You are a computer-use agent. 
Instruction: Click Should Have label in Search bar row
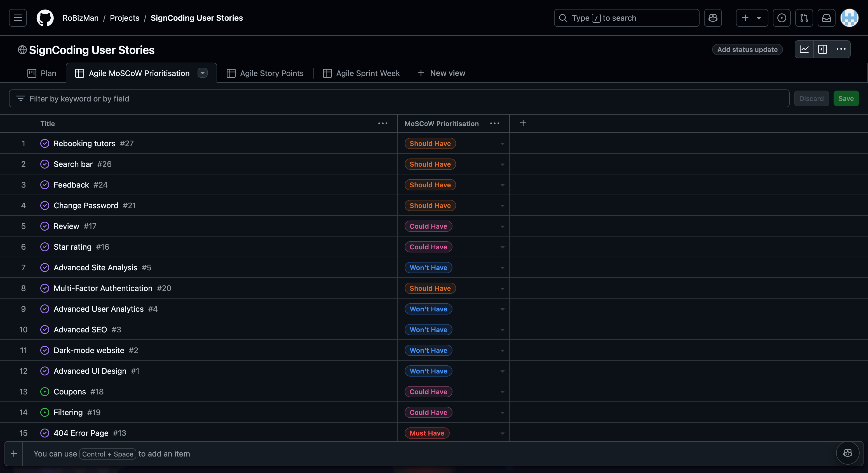pos(430,164)
